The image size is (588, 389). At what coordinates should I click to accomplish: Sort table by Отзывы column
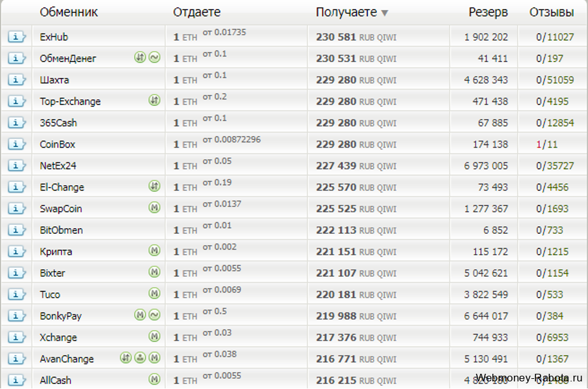coord(551,13)
